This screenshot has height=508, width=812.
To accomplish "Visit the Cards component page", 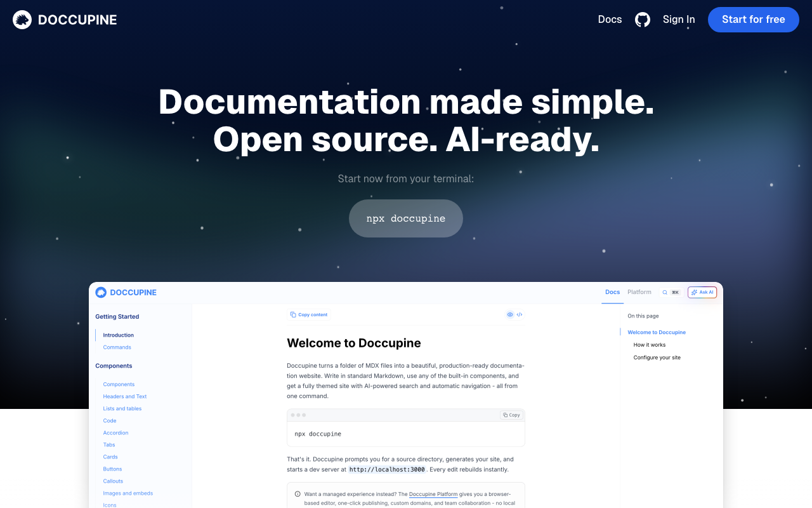I will (110, 457).
